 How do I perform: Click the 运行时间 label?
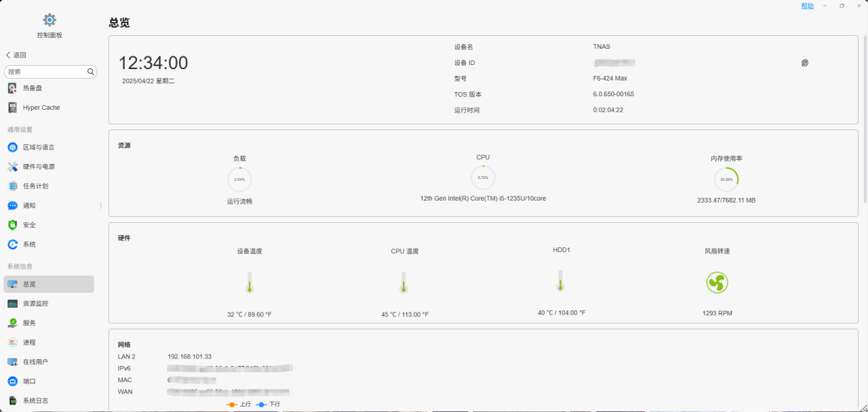tap(467, 110)
